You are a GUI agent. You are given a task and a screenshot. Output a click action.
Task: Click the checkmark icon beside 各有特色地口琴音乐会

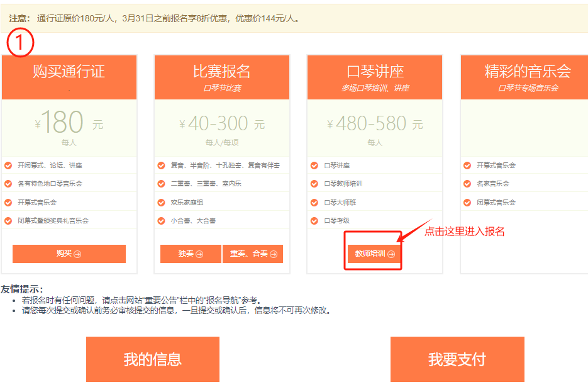8,184
